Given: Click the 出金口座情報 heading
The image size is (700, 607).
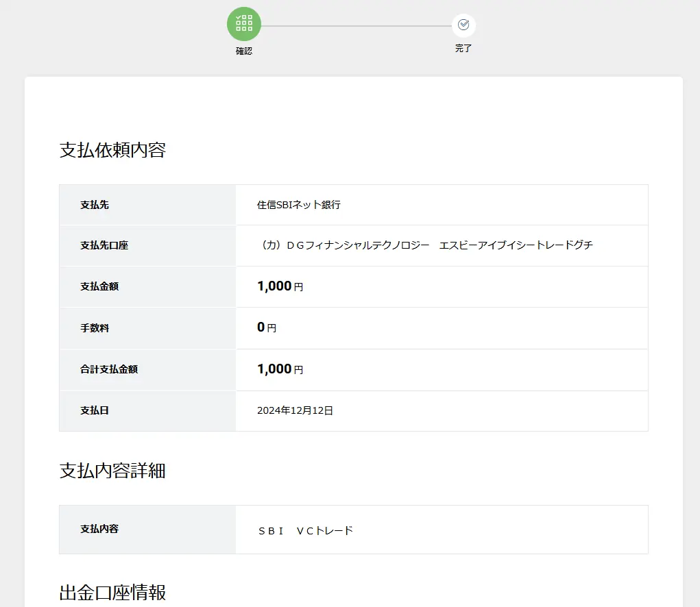Looking at the screenshot, I should click(112, 593).
